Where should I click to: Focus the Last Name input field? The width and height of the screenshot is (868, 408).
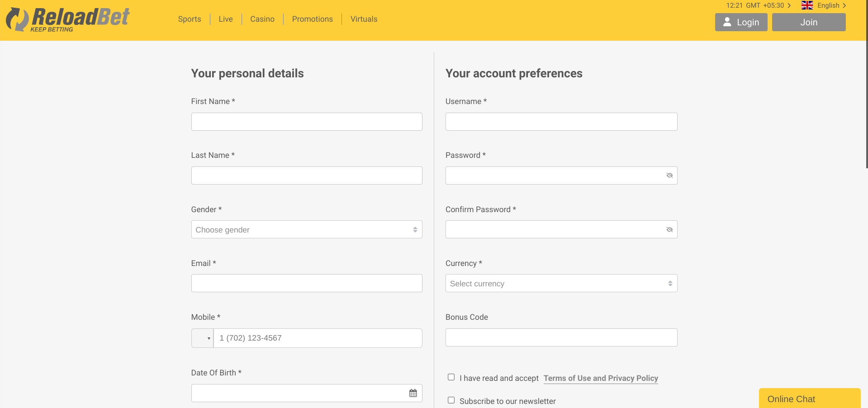click(x=307, y=176)
